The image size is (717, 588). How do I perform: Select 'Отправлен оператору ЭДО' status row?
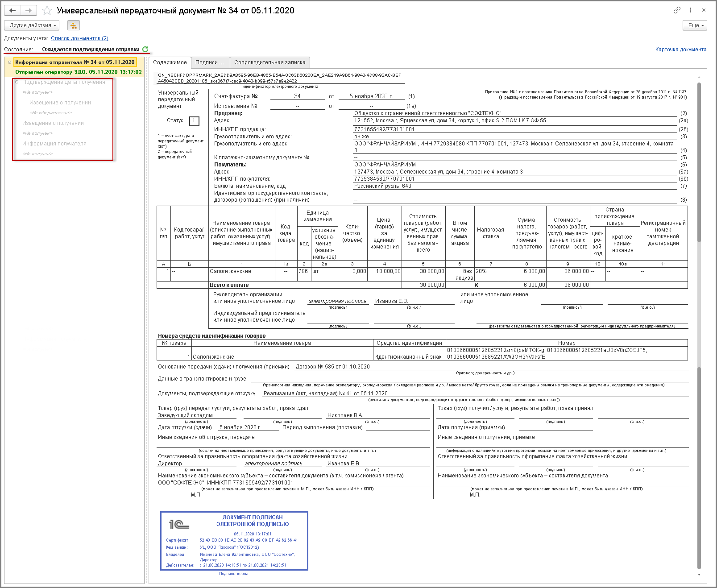(x=79, y=72)
